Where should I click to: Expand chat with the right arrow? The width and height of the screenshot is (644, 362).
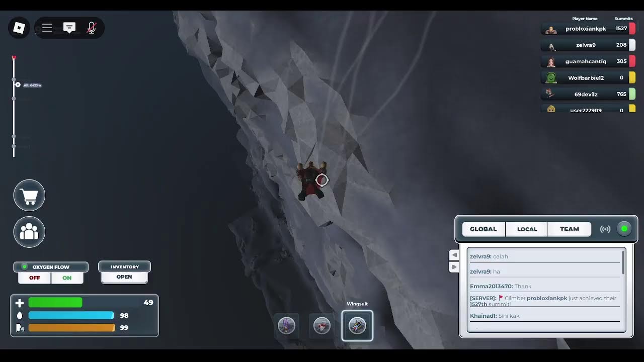point(454,267)
